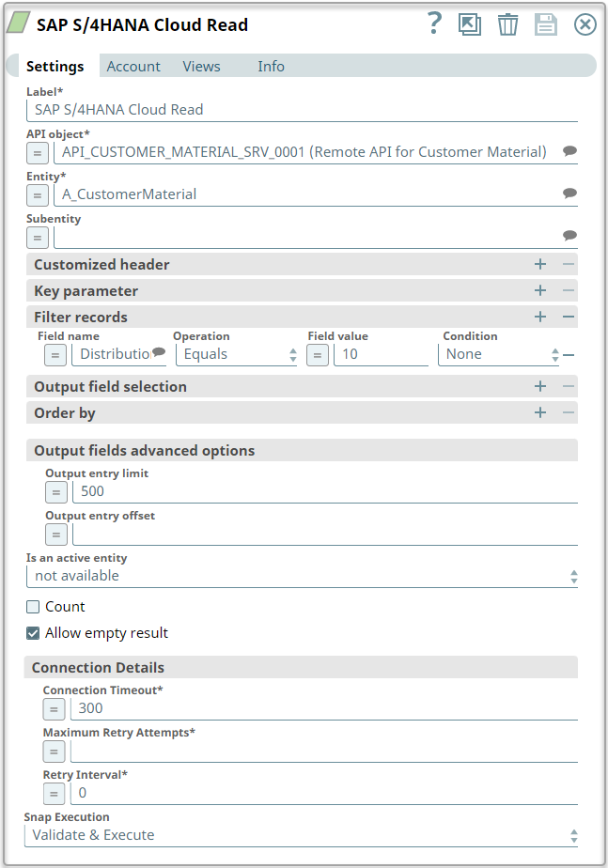Add a Key parameter row
This screenshot has width=608, height=868.
pos(540,290)
